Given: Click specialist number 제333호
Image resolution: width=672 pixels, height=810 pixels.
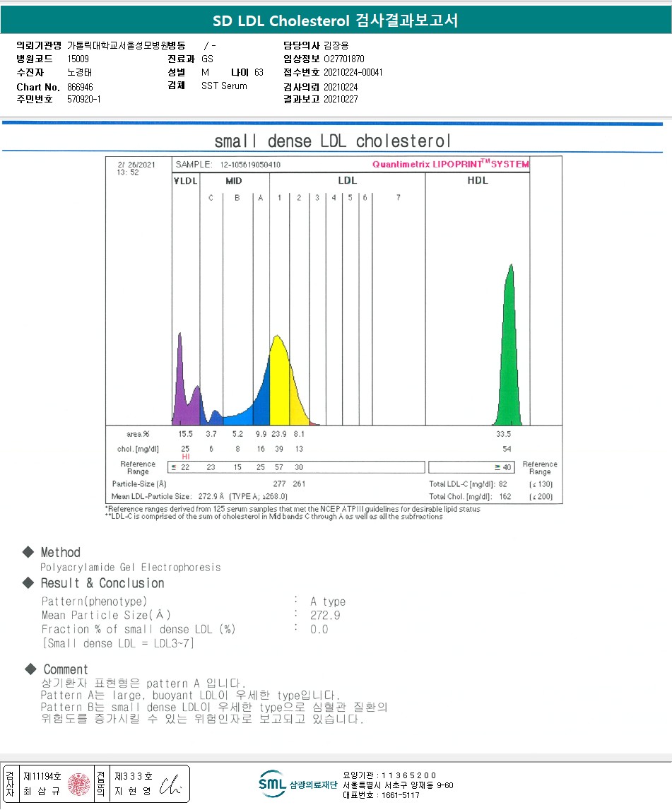Looking at the screenshot, I should [134, 776].
